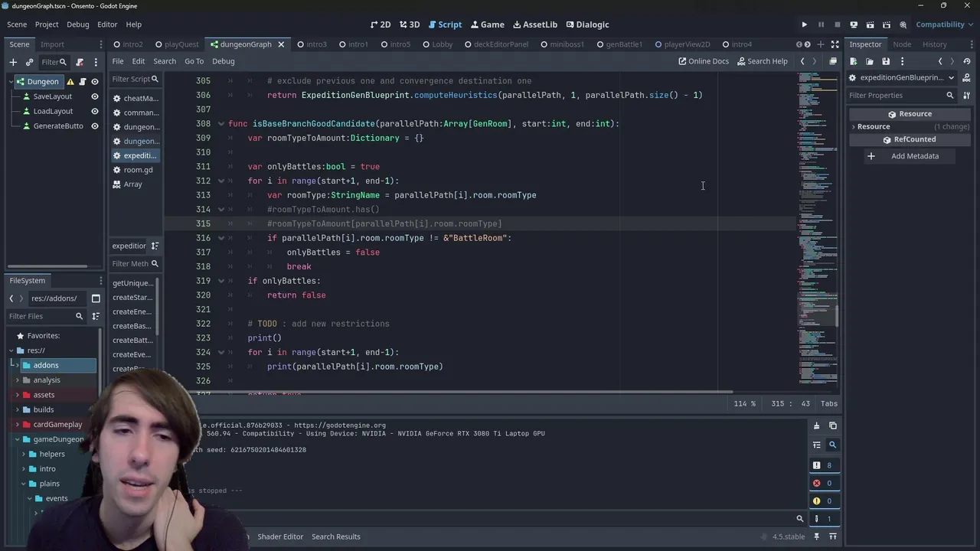Viewport: 980px width, 551px height.
Task: Click the Filter Scripts field
Action: (134, 79)
